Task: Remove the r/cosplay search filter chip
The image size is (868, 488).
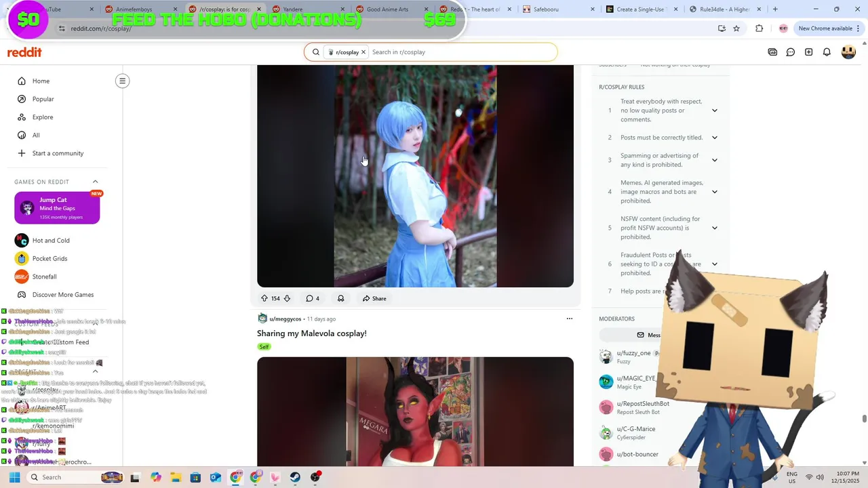Action: coord(363,52)
